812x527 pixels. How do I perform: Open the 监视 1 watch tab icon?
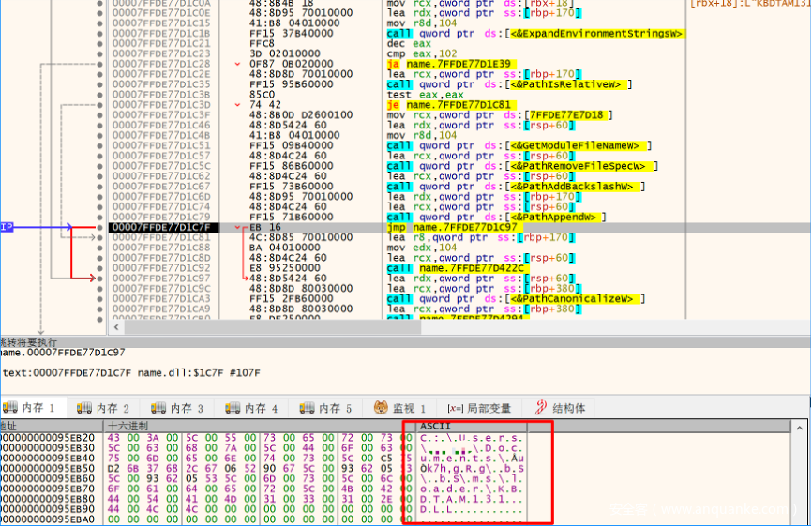(382, 408)
